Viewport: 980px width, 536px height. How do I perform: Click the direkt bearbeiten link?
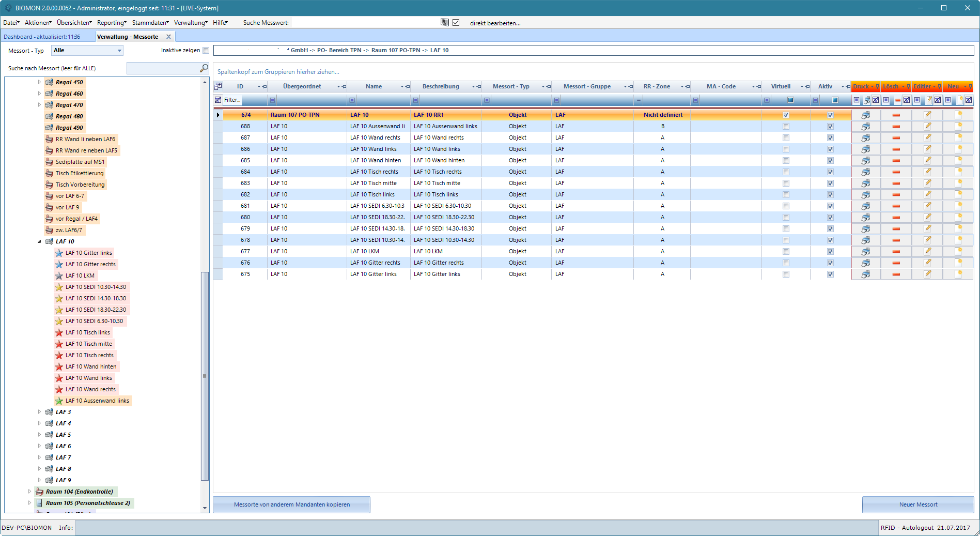pos(495,23)
